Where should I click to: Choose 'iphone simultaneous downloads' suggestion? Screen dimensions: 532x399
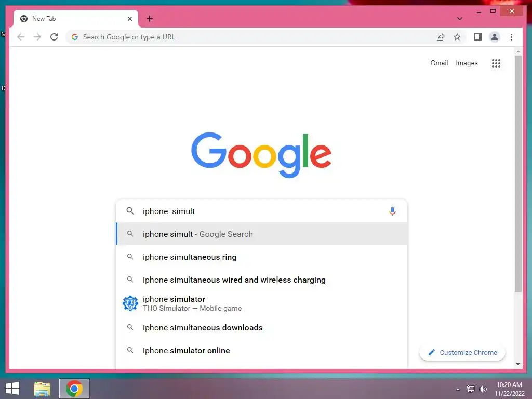coord(262,327)
